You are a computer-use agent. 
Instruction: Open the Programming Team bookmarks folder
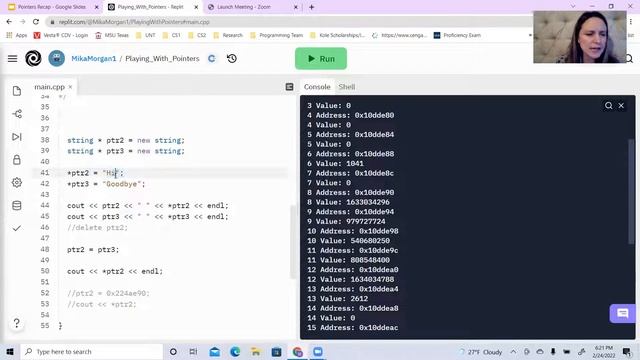(276, 36)
